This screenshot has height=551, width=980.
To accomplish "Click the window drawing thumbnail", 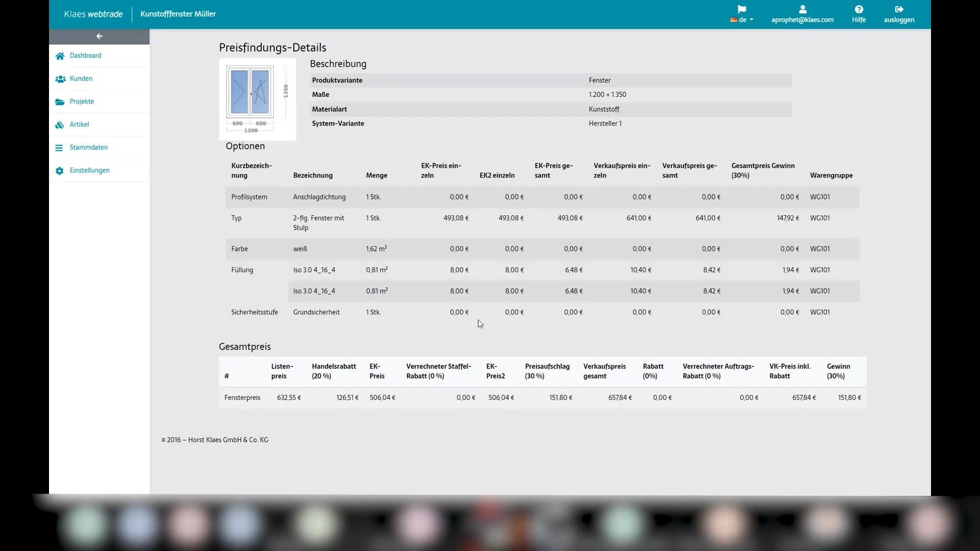I will (257, 99).
